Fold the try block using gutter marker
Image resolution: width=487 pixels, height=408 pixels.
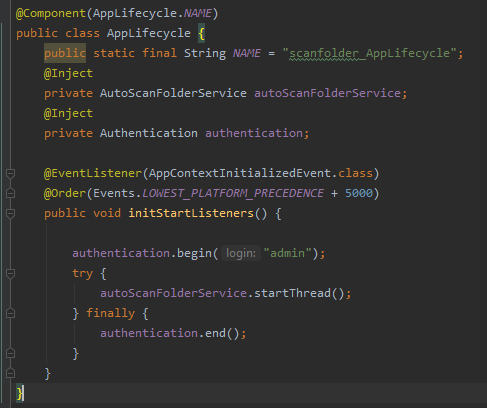tap(10, 273)
